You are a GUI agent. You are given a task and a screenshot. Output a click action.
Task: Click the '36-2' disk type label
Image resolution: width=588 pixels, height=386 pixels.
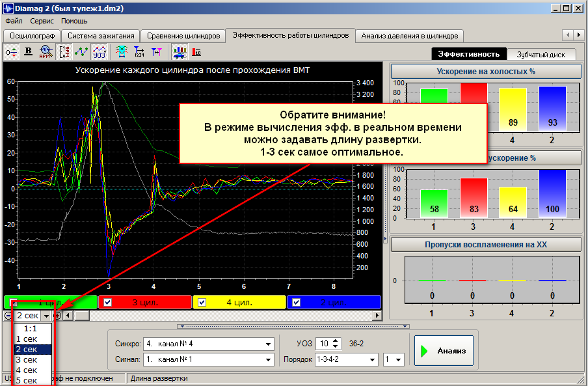point(356,344)
